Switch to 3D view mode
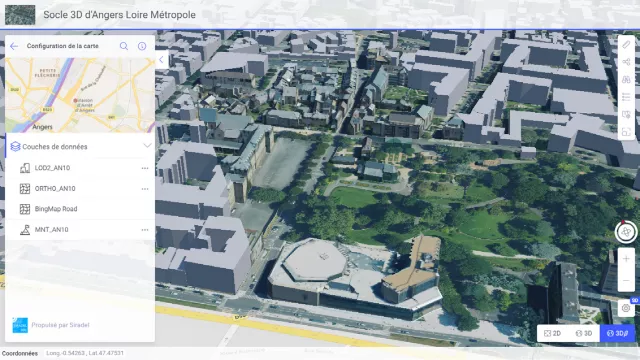 [x=584, y=333]
